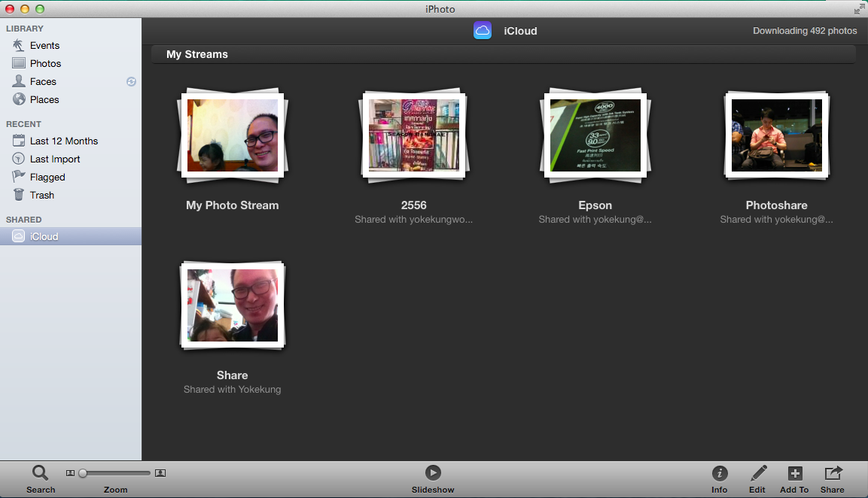Click 'Shared with yokekungwo...' caption
This screenshot has height=498, width=868.
[x=414, y=220]
